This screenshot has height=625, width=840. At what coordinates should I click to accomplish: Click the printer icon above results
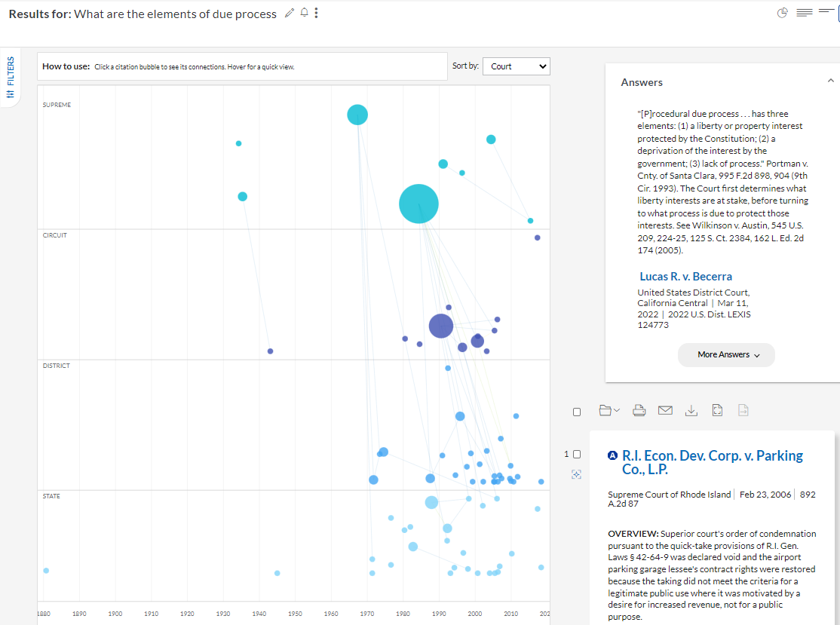pos(639,411)
